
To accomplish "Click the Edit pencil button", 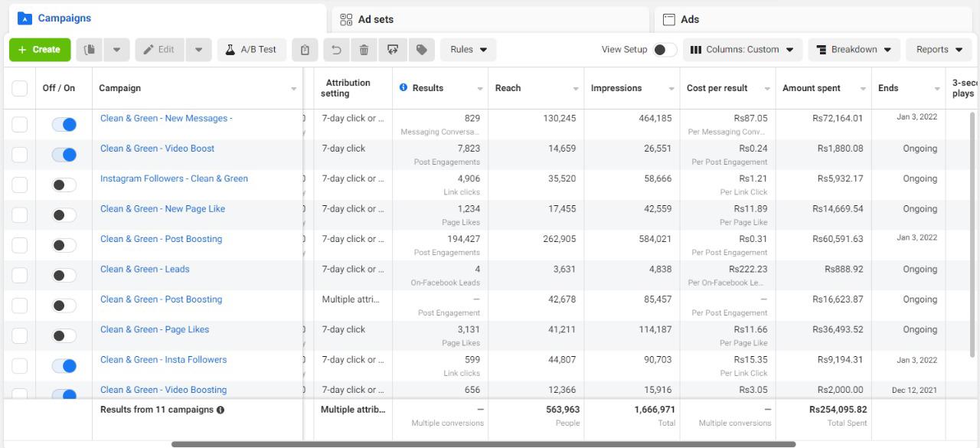I will [160, 50].
